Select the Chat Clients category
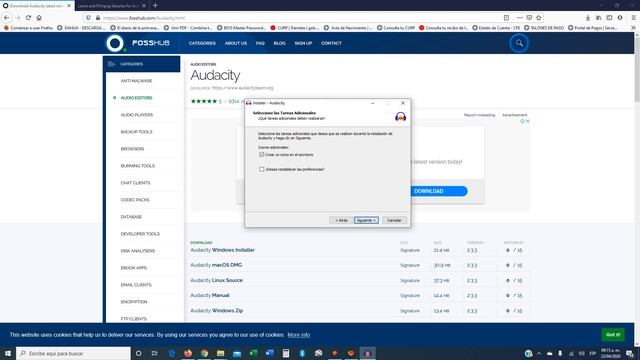The height and width of the screenshot is (360, 640). [136, 183]
